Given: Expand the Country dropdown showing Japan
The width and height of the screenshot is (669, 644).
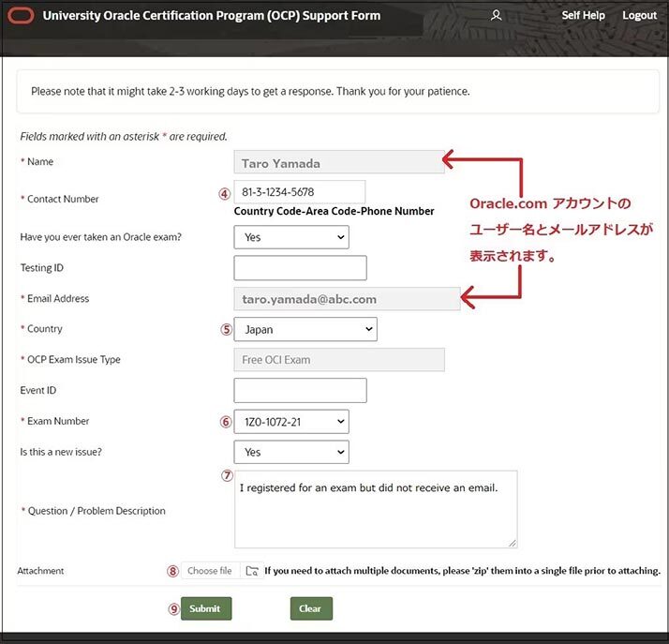Looking at the screenshot, I should coord(305,329).
